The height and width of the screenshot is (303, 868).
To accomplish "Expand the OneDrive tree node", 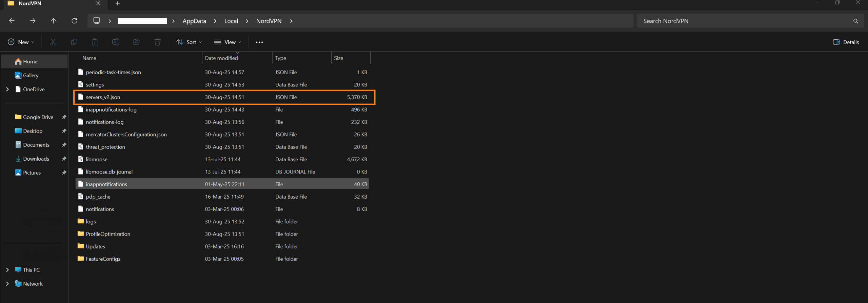I will coord(7,89).
